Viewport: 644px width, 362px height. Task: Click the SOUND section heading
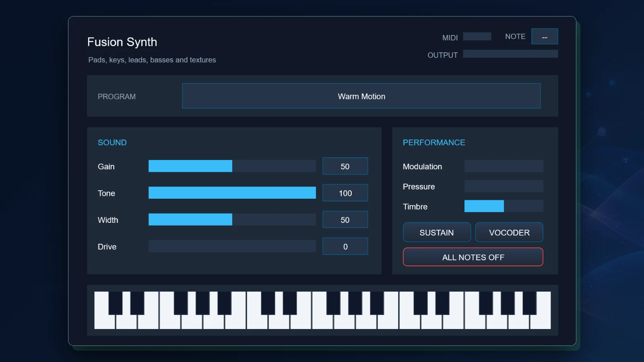[112, 142]
